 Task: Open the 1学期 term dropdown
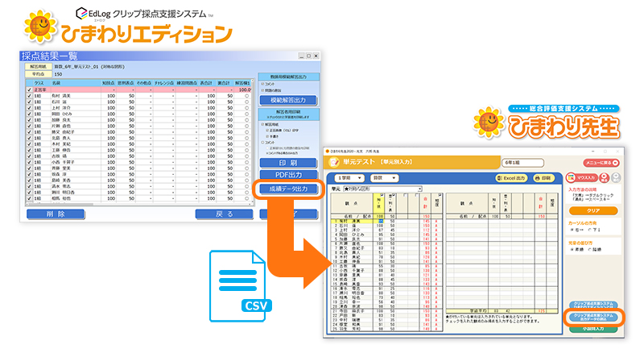point(349,178)
